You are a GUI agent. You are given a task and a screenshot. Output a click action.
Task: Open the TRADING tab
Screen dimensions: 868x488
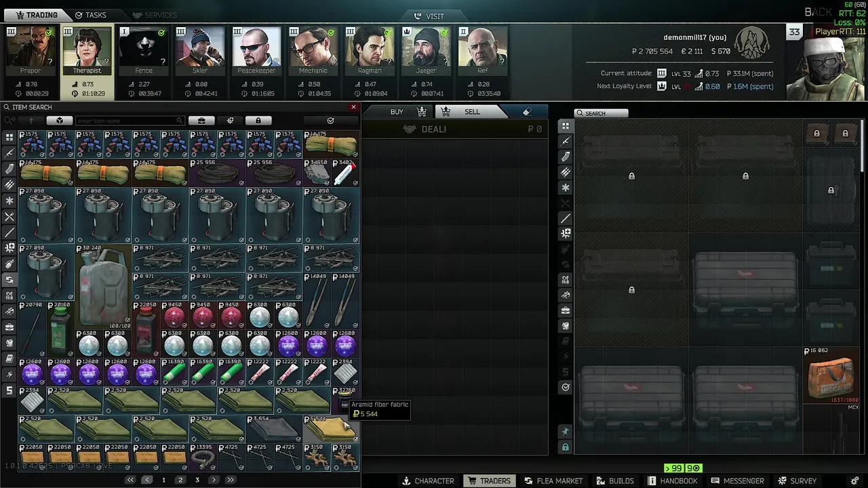(36, 15)
